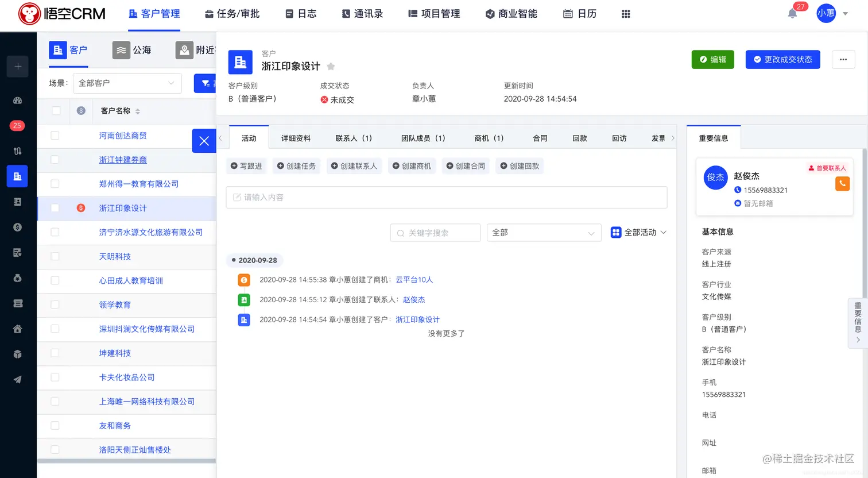The image size is (868, 478).
Task: Check the checkbox next to 浙江印象设计
Action: pyautogui.click(x=55, y=209)
